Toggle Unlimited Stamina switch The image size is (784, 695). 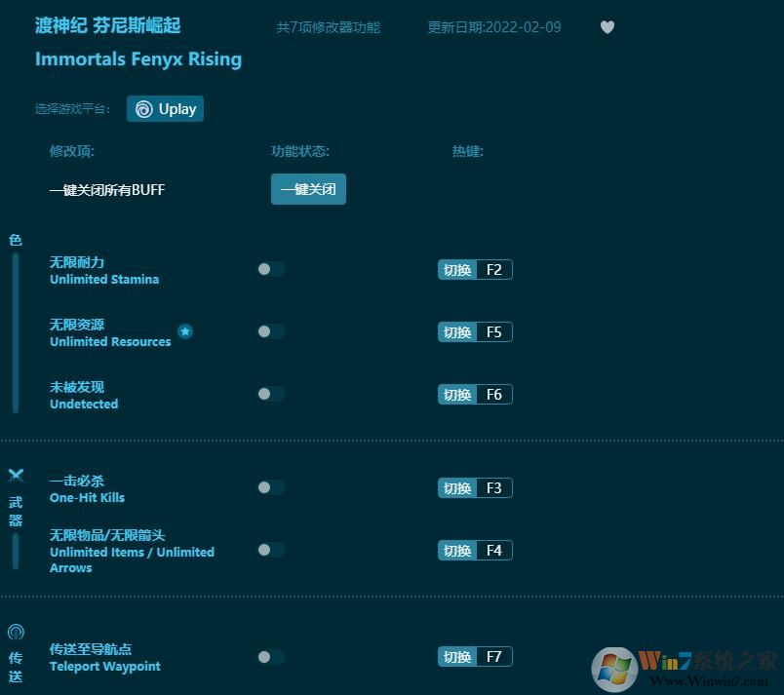tap(271, 269)
